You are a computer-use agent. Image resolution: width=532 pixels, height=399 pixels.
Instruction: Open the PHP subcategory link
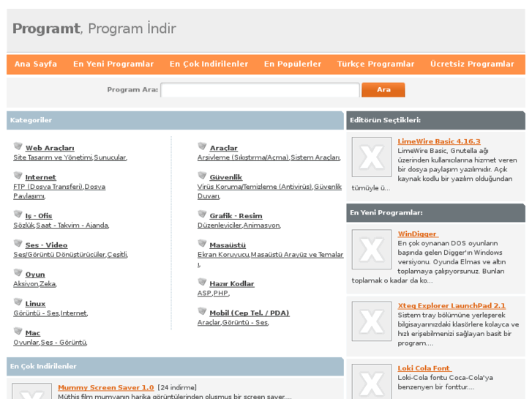click(x=220, y=293)
